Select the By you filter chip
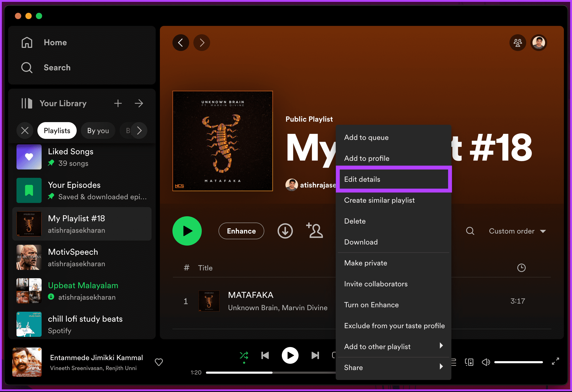This screenshot has height=392, width=572. 98,130
